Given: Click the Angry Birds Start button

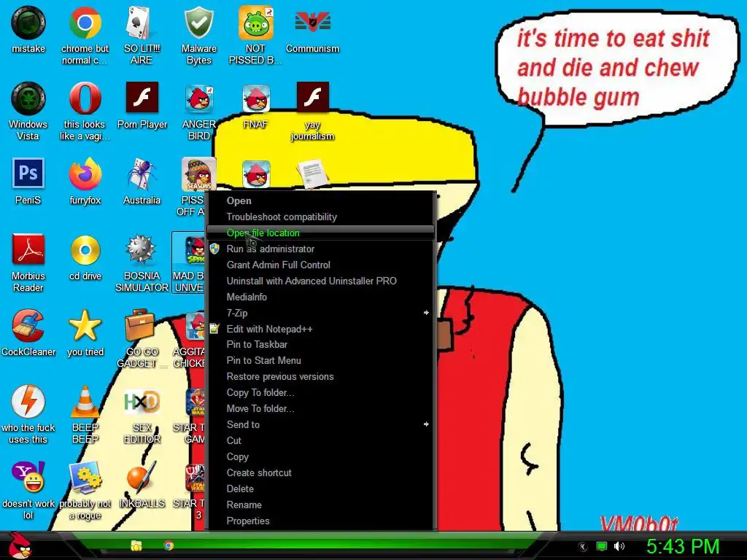Looking at the screenshot, I should pyautogui.click(x=20, y=545).
